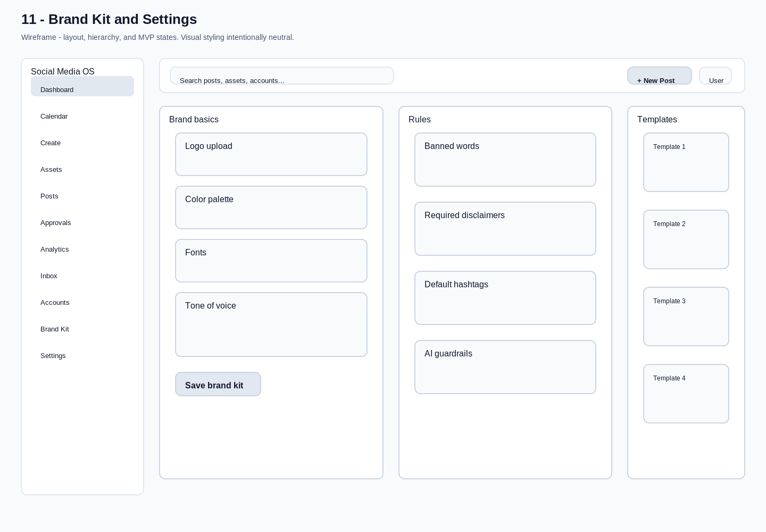Open the User menu button
The width and height of the screenshot is (766, 532).
(x=715, y=76)
